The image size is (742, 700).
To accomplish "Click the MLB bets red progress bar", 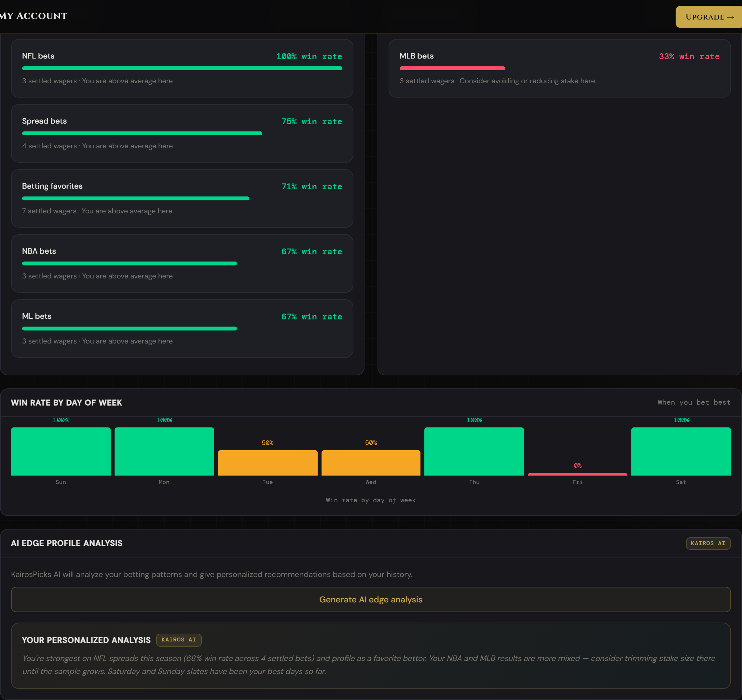I will tap(452, 68).
